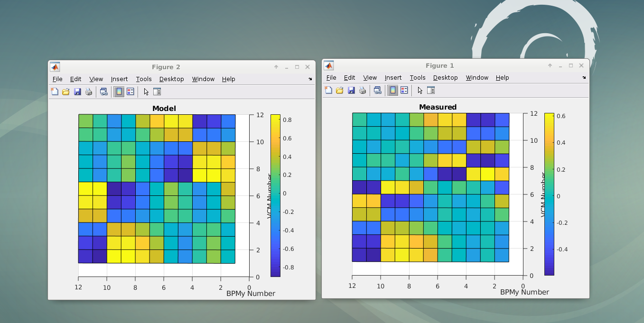This screenshot has width=644, height=323.
Task: Click the "Measured" plot title
Action: coord(438,107)
